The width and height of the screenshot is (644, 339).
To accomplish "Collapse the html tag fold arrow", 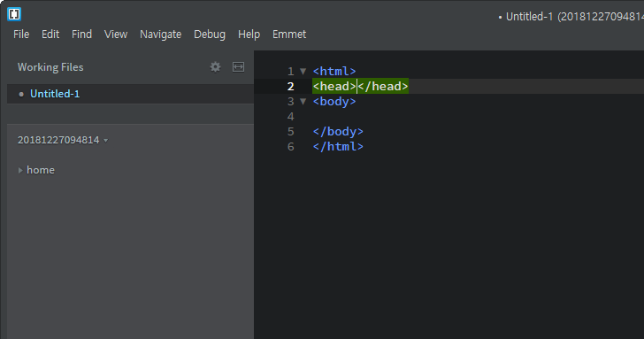I will [303, 71].
